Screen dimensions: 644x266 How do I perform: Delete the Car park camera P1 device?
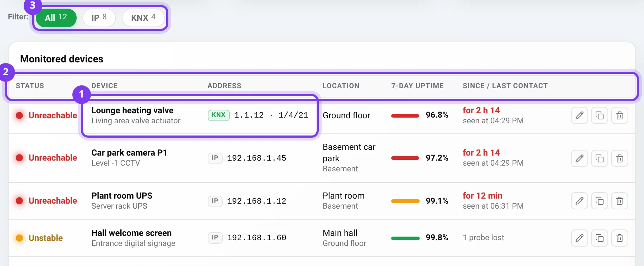(620, 158)
